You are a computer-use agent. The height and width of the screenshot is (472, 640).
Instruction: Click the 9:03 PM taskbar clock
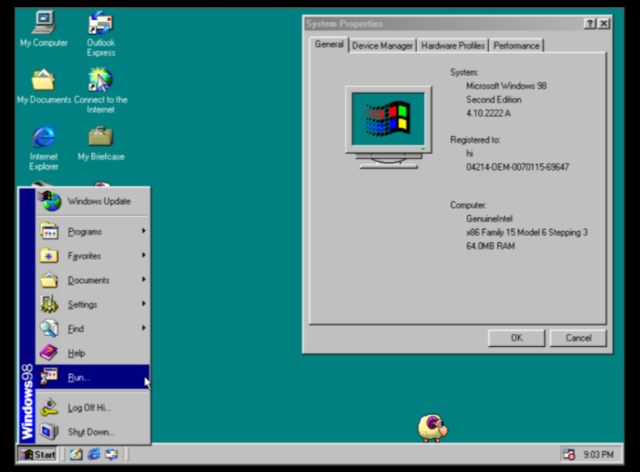[x=598, y=454]
